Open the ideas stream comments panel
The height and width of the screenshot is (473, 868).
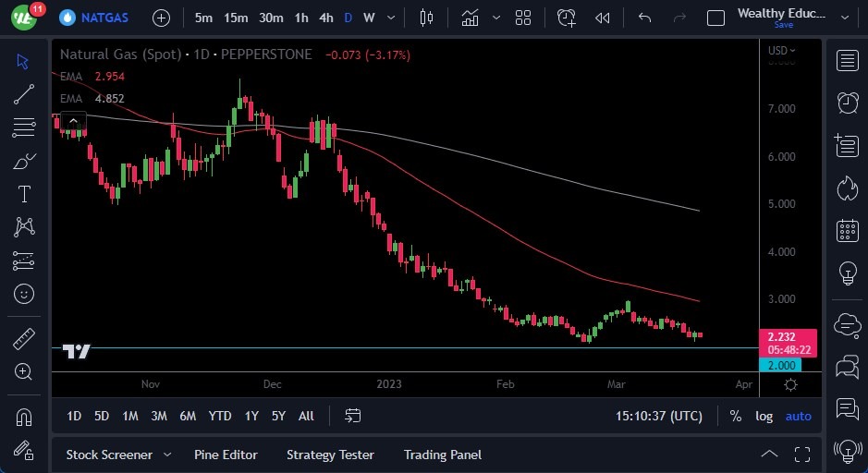click(x=847, y=409)
